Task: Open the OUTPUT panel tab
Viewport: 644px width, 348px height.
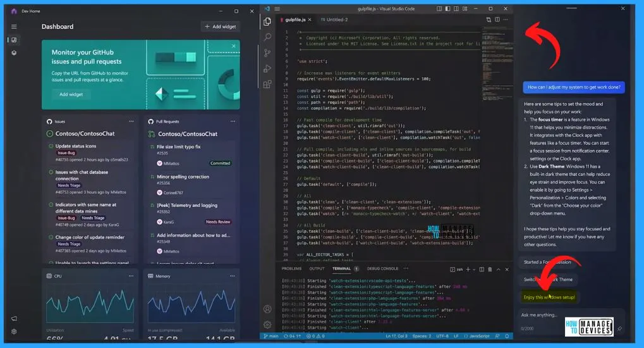Action: (317, 269)
